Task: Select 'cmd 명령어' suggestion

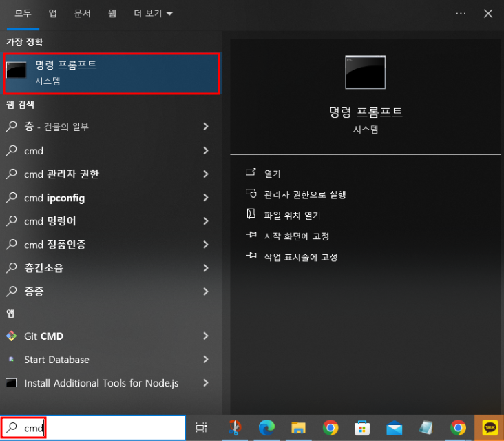Action: (111, 221)
